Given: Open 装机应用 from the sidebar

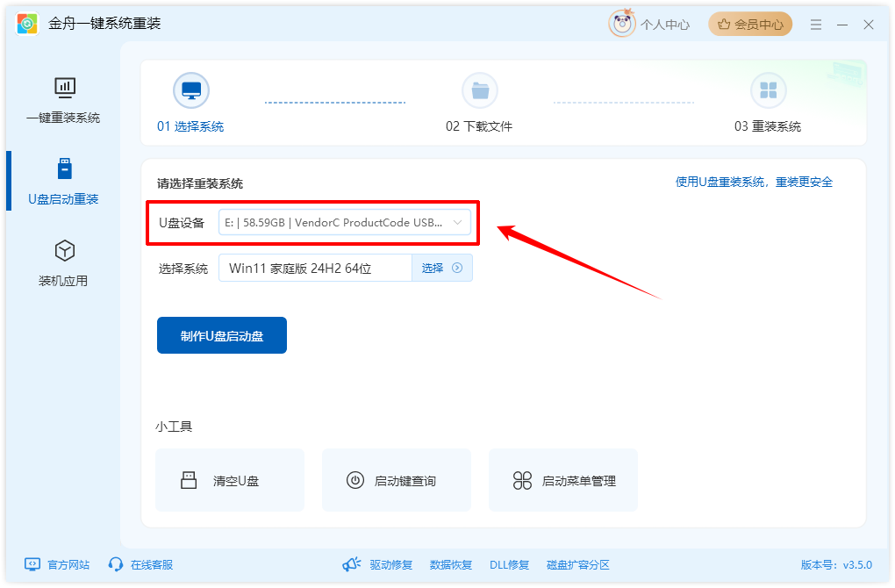Looking at the screenshot, I should pyautogui.click(x=64, y=263).
